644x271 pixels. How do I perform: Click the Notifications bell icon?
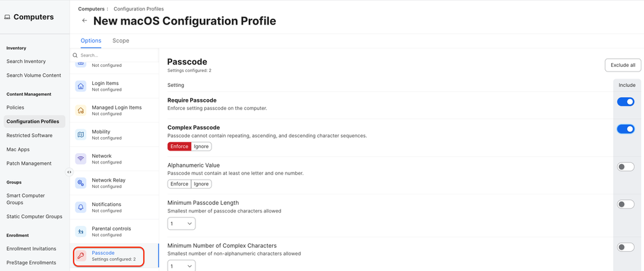81,207
